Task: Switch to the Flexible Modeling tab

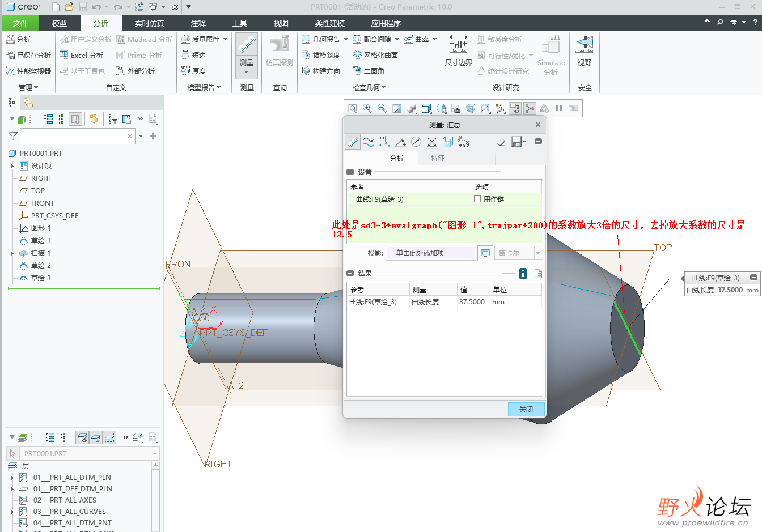Action: pos(330,23)
